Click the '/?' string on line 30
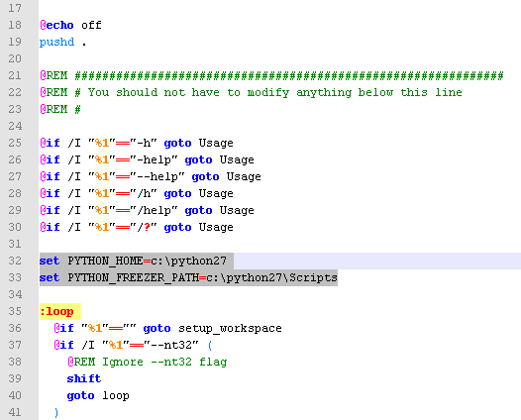 (x=144, y=227)
